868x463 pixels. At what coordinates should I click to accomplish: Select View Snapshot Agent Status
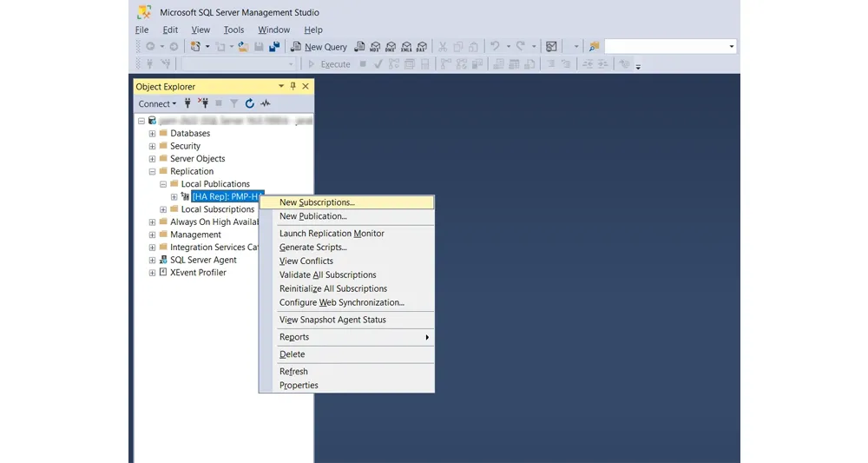346,320
